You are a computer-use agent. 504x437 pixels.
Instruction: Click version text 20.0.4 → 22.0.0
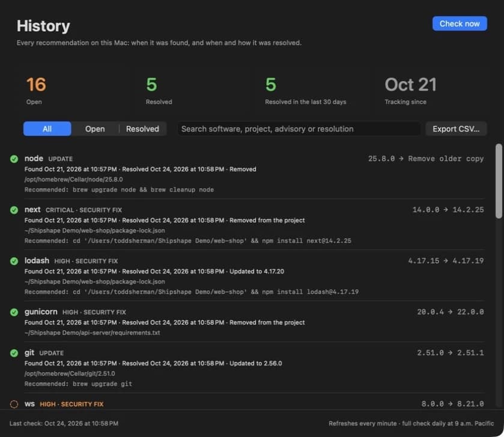click(451, 312)
